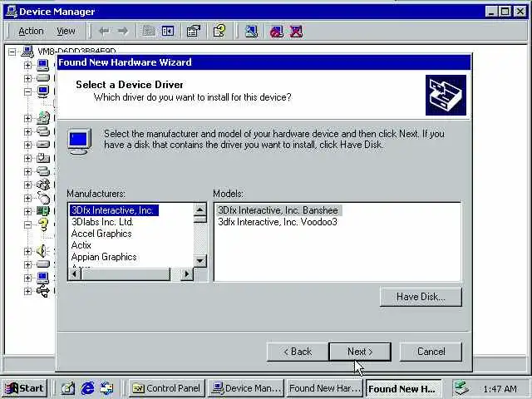Click the Forward arrow in Device Manager toolbar
Viewport: 532px width, 399px height.
[x=123, y=32]
